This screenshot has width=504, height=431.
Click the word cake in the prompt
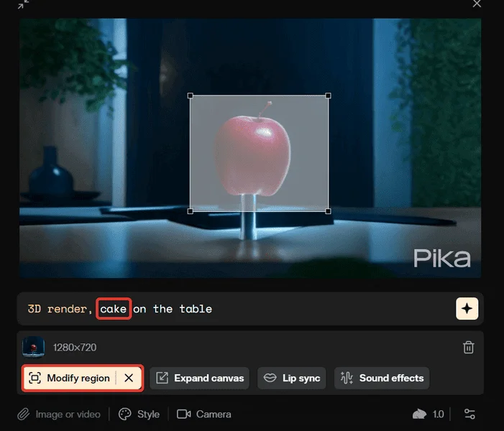point(113,309)
